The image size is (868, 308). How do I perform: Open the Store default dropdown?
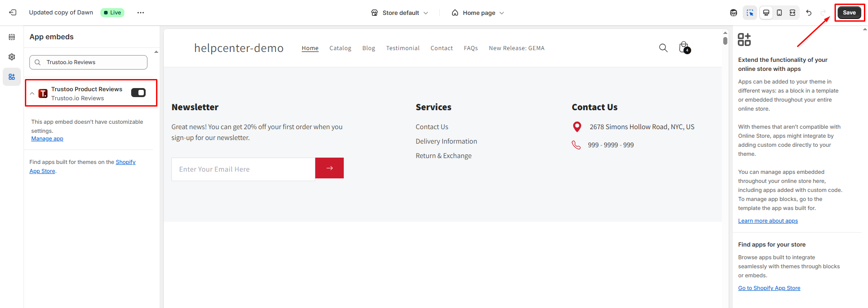(x=399, y=13)
